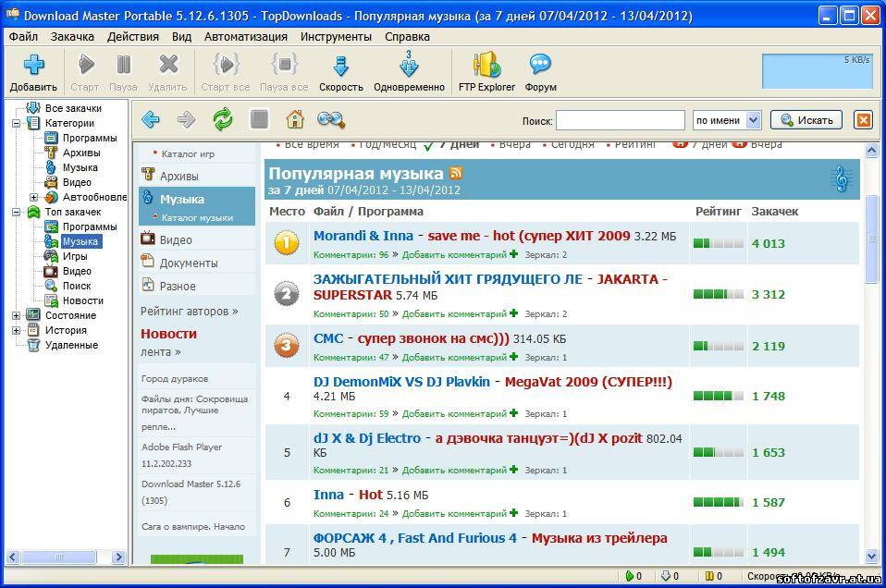Open the Одновременно simultaneous downloads icon
The image size is (886, 588).
(x=409, y=63)
